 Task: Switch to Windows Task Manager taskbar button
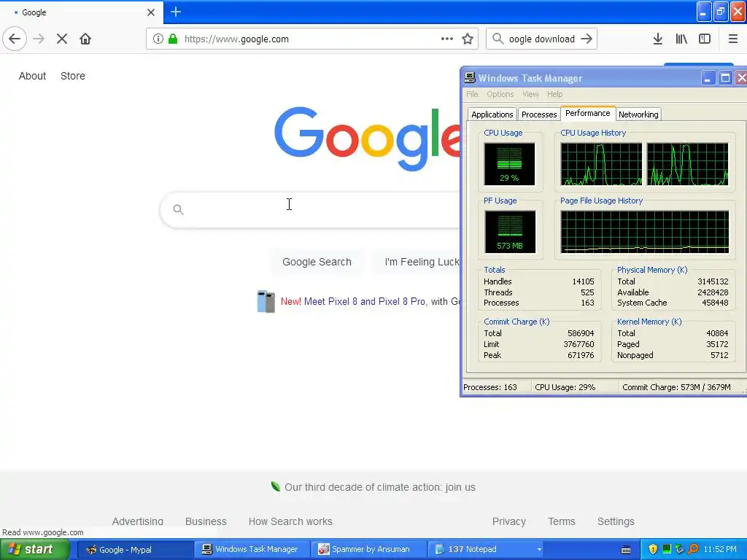[252, 549]
